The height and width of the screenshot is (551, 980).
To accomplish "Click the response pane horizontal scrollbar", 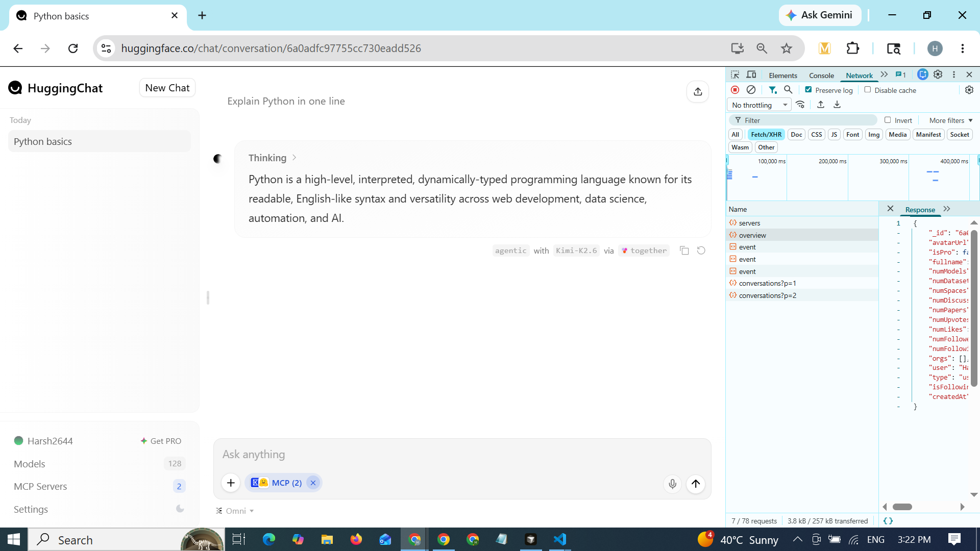I will point(902,507).
